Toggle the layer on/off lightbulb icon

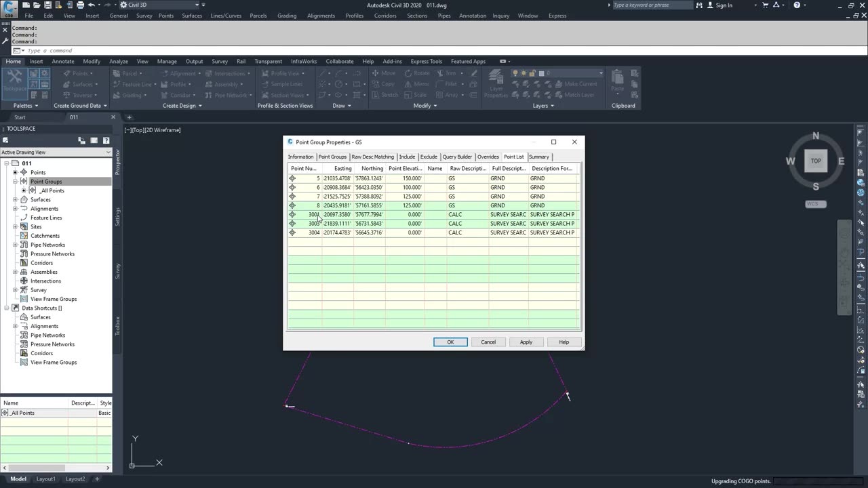coord(515,73)
